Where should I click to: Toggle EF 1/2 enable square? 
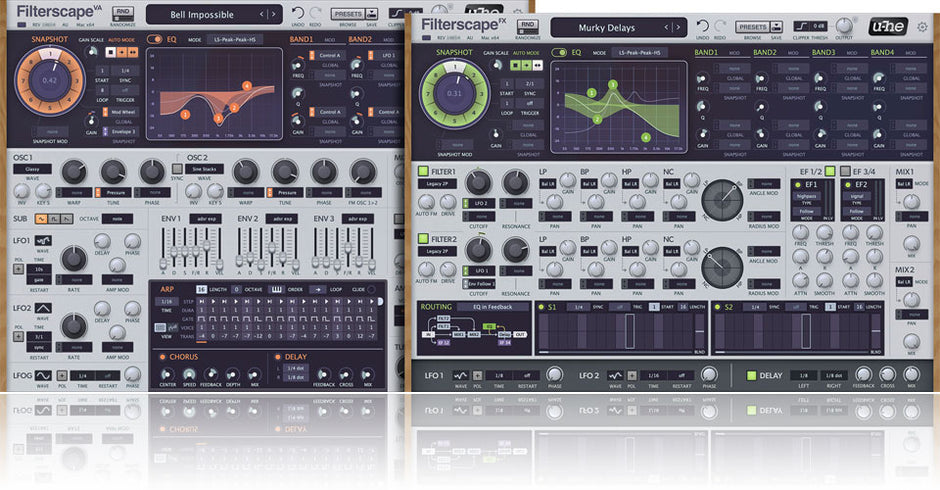pos(830,172)
